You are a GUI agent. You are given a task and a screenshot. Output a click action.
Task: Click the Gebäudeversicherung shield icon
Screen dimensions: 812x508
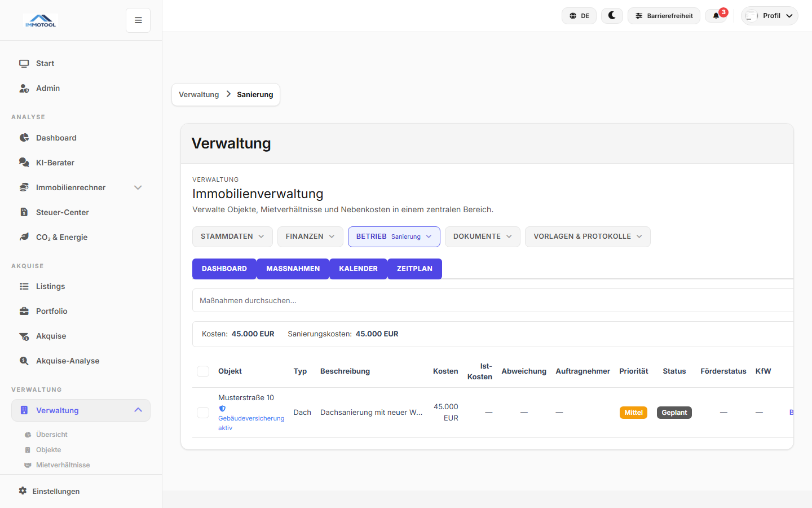tap(222, 408)
